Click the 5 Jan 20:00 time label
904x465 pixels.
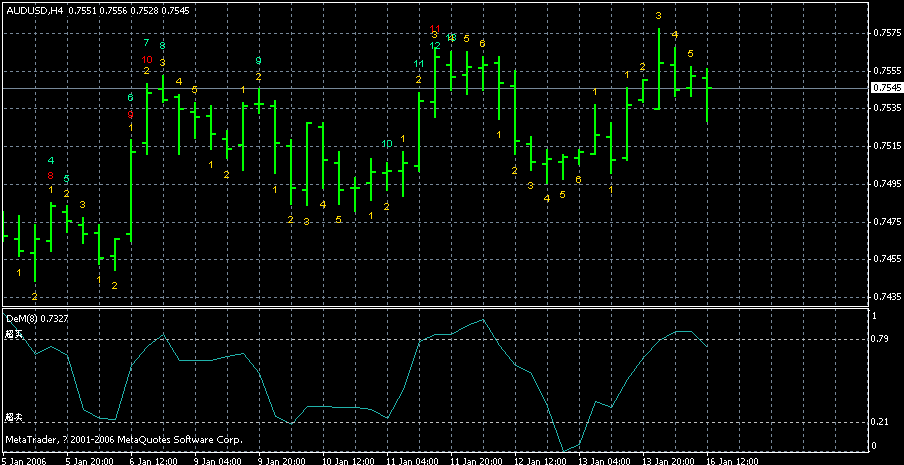click(88, 460)
